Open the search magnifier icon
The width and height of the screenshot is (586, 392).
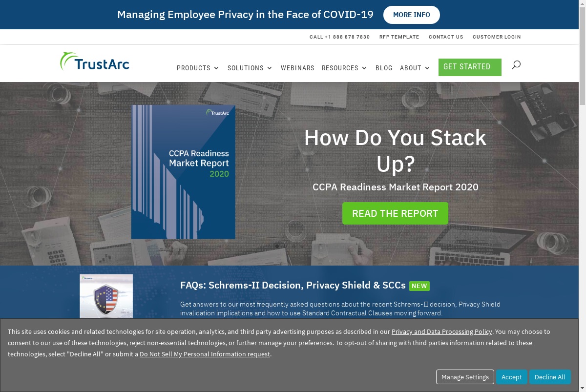[516, 64]
